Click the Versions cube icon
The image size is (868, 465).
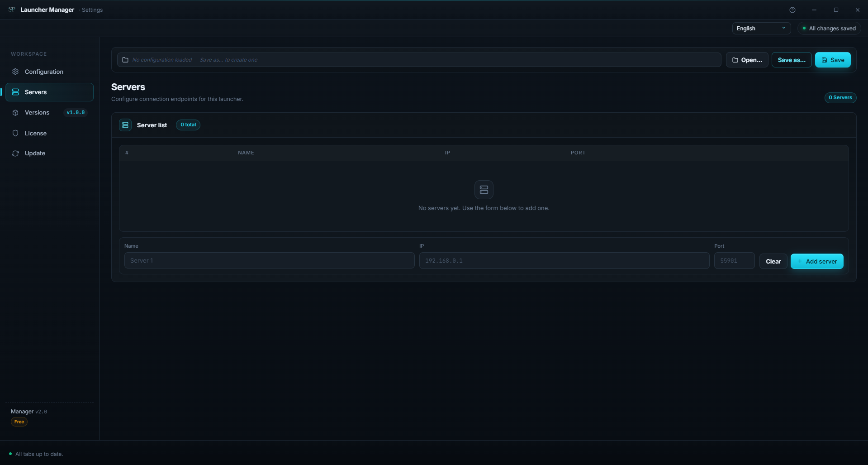(15, 113)
